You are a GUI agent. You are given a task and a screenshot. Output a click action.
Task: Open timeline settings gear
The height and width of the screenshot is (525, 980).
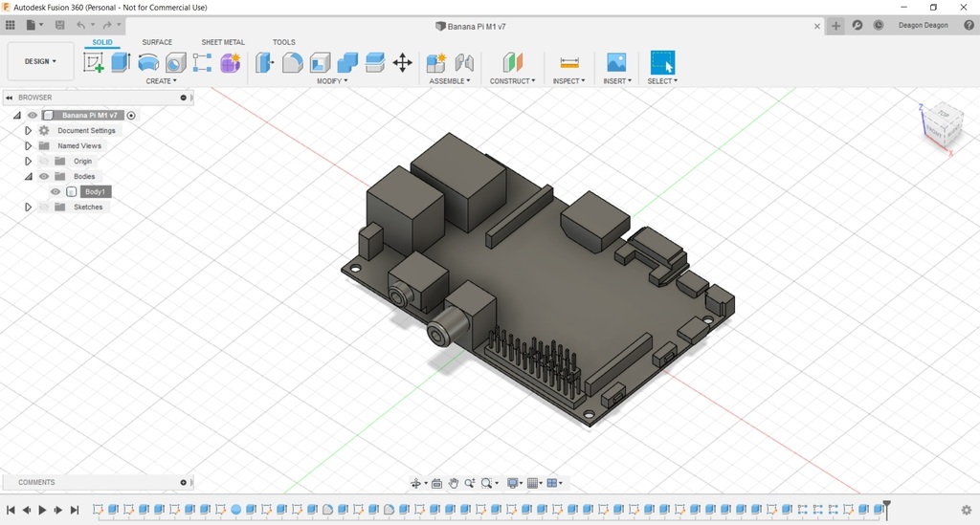[x=967, y=510]
